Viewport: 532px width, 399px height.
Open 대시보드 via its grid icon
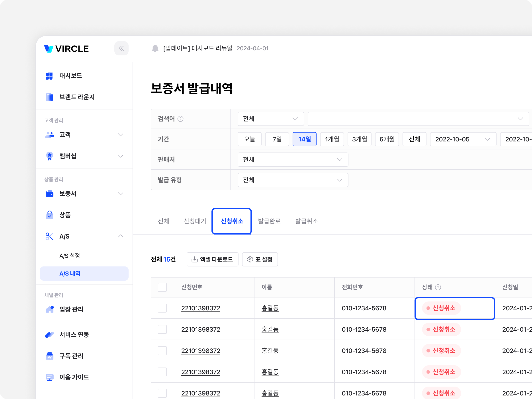click(x=49, y=76)
